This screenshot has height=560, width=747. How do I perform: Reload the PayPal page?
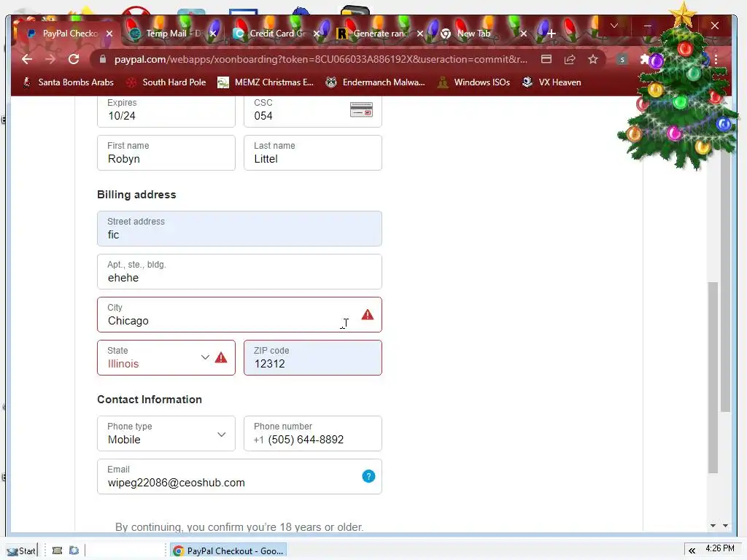pos(74,59)
